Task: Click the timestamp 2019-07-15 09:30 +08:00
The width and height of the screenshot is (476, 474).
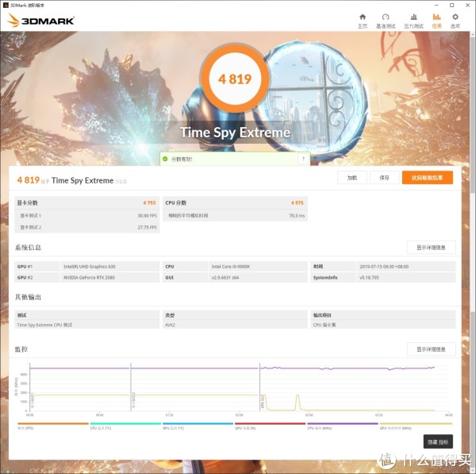Action: [x=384, y=267]
